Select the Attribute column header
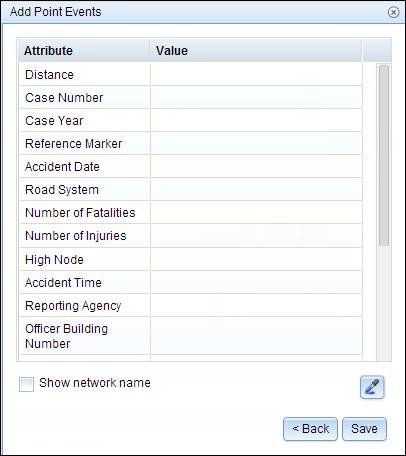 [x=84, y=51]
